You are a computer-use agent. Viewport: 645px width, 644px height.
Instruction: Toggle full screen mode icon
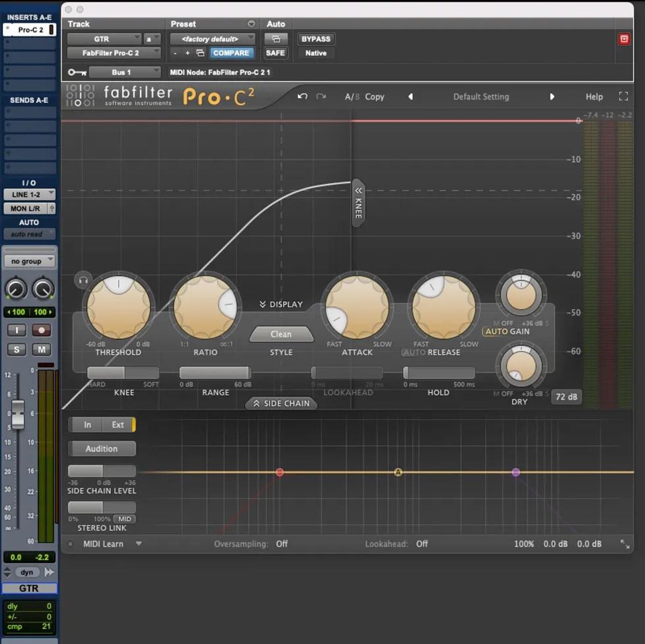coord(623,97)
